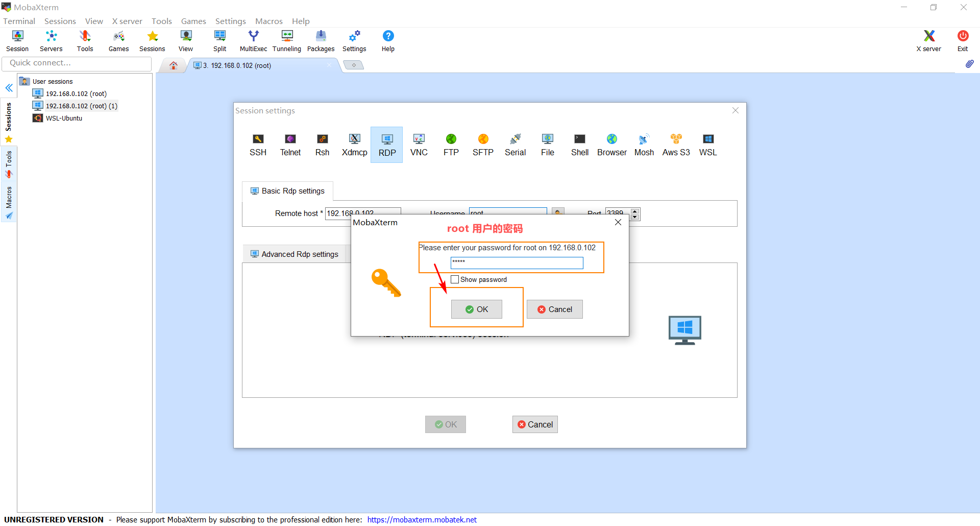Open the Settings gears toolbar icon

[354, 41]
